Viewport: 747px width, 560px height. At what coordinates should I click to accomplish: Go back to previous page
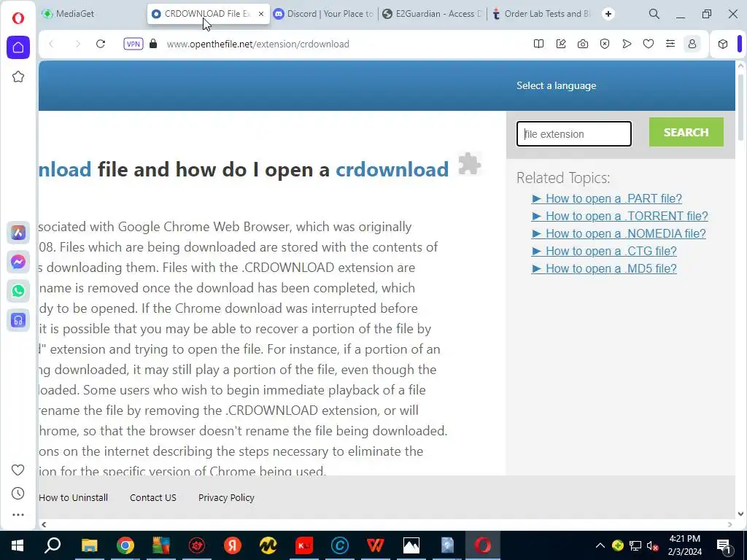tap(52, 44)
